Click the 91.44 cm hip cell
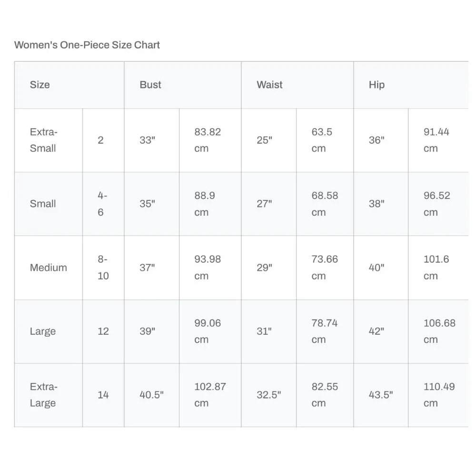 (x=436, y=140)
